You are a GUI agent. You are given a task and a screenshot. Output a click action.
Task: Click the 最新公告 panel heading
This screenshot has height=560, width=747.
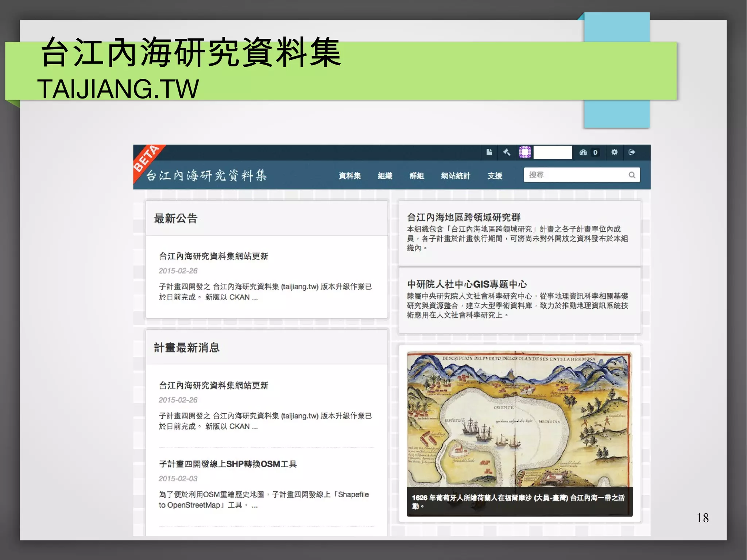click(176, 219)
